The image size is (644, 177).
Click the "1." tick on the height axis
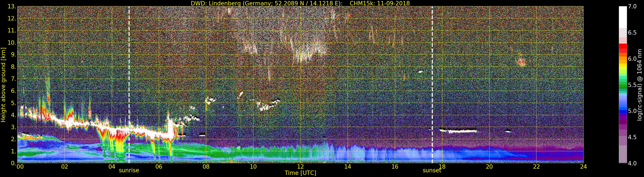pyautogui.click(x=13, y=151)
